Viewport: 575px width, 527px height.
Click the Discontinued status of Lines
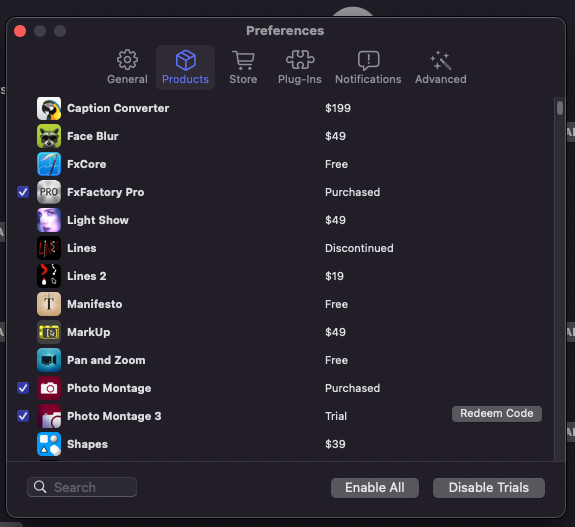click(359, 248)
